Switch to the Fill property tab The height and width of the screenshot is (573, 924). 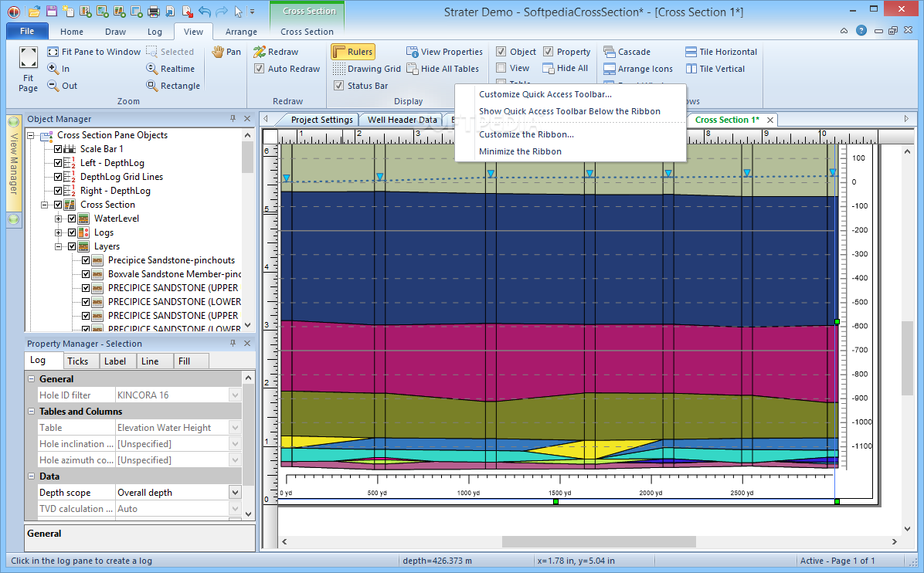point(184,361)
